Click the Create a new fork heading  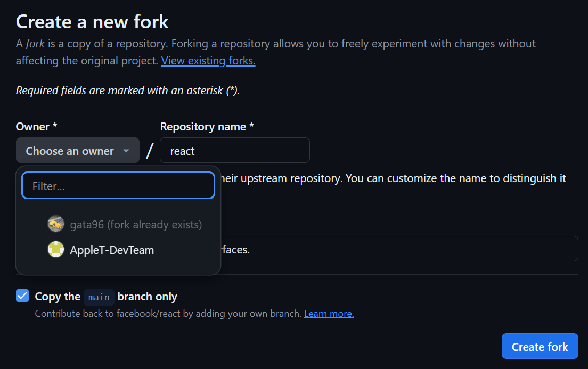click(x=92, y=22)
